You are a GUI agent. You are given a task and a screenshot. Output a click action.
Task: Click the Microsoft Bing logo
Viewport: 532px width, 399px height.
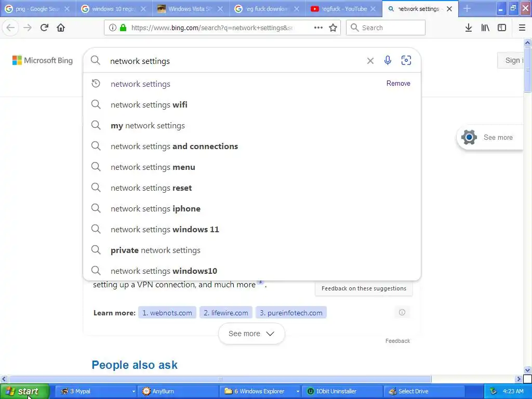point(43,60)
